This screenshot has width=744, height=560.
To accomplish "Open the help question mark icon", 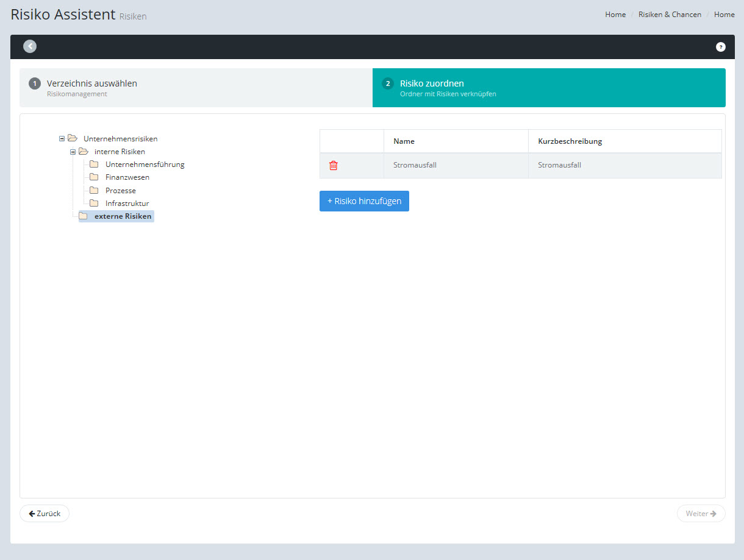I will pyautogui.click(x=720, y=47).
